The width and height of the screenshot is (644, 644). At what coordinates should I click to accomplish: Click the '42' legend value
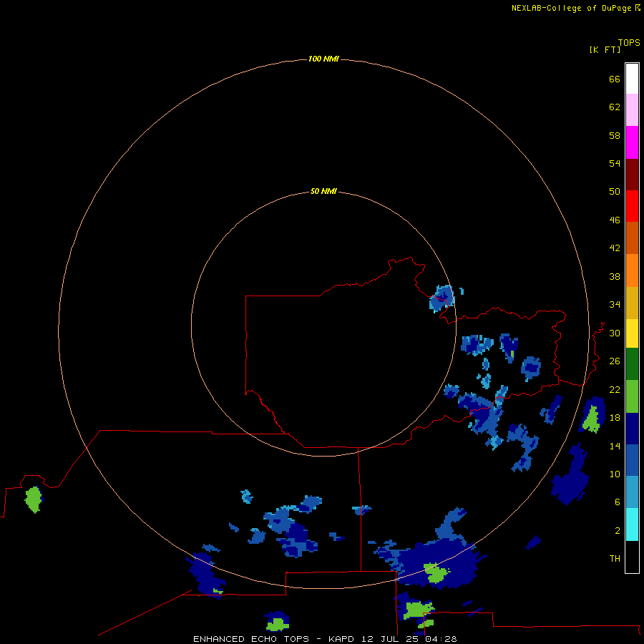tap(615, 248)
